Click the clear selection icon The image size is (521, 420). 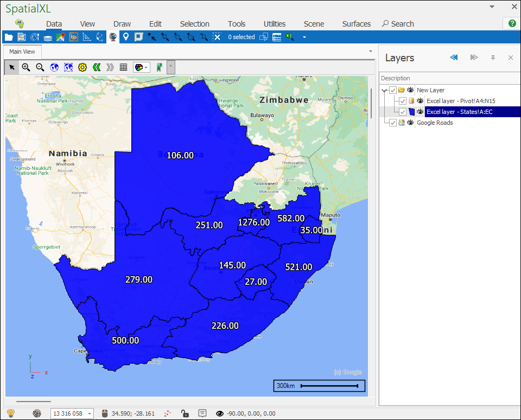pos(217,37)
